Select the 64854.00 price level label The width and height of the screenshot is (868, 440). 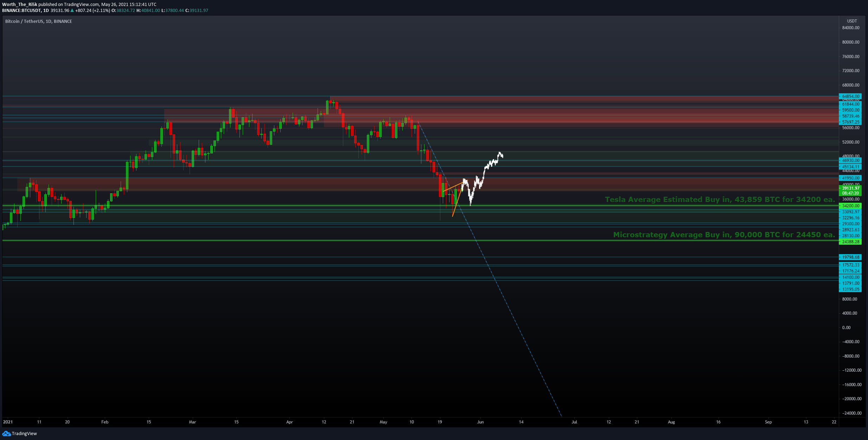click(850, 96)
